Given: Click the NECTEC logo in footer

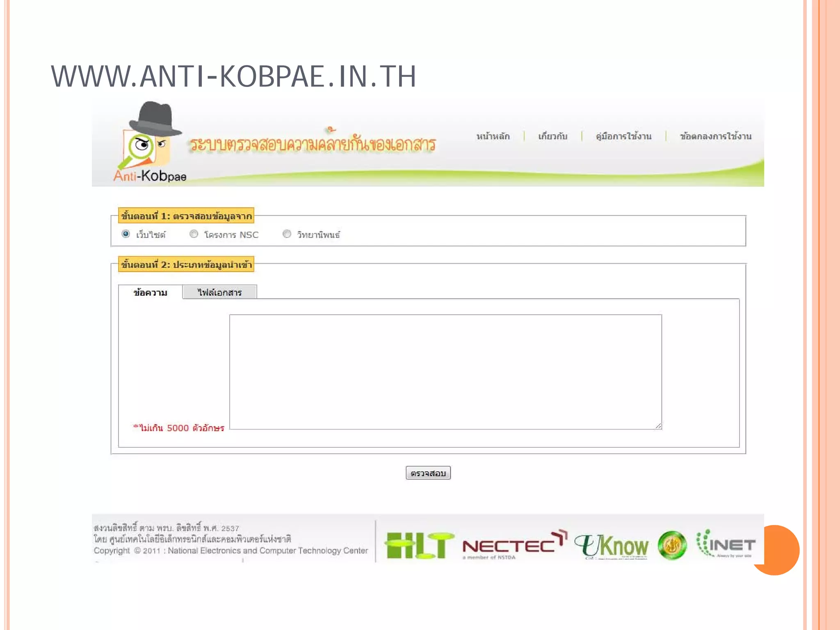Looking at the screenshot, I should [515, 546].
